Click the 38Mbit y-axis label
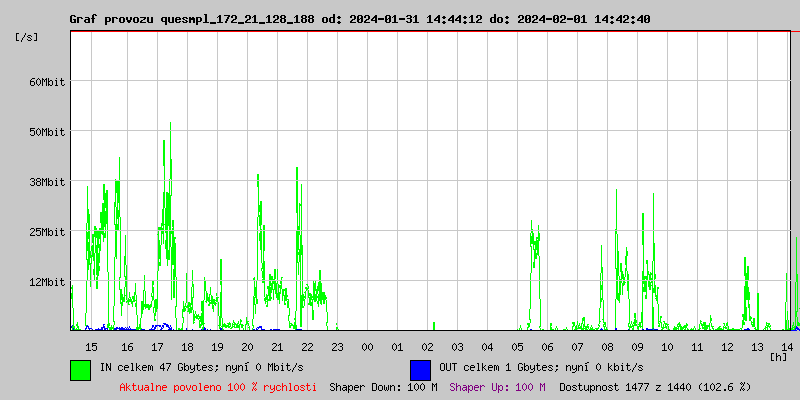800x400 pixels. (x=46, y=182)
